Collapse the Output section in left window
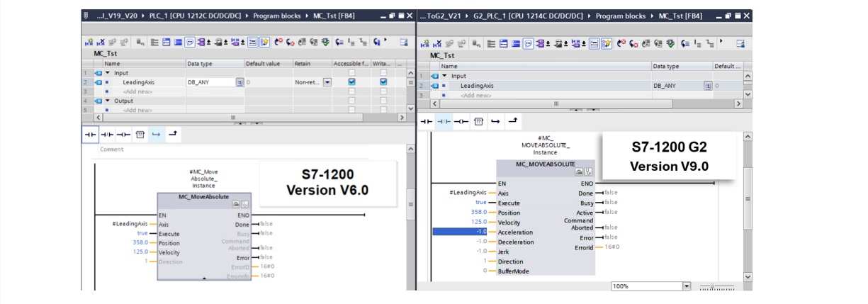868x304 pixels. click(x=108, y=101)
